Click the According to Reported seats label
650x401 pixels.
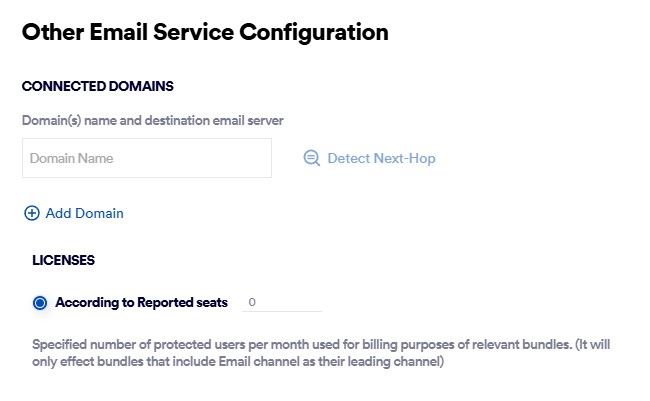click(141, 302)
